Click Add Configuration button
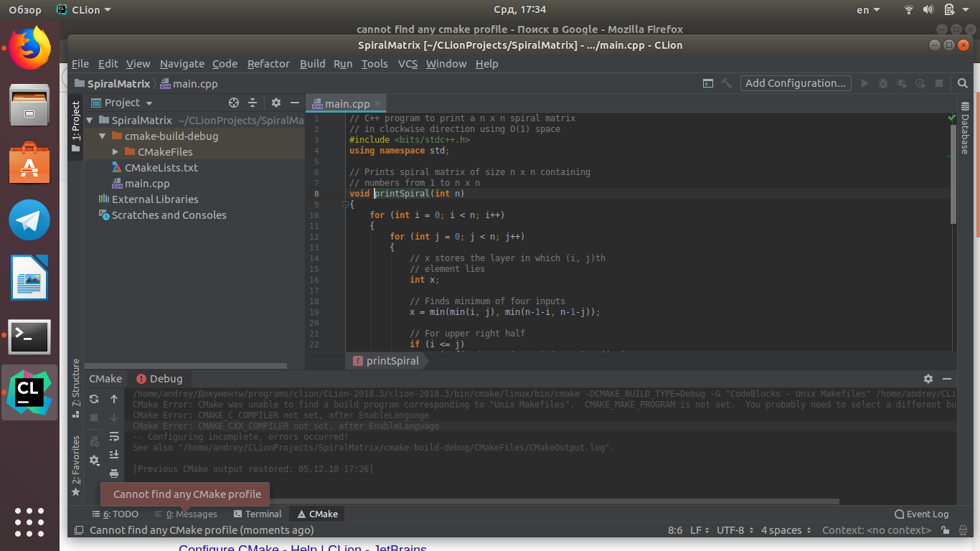The height and width of the screenshot is (551, 980). [796, 83]
